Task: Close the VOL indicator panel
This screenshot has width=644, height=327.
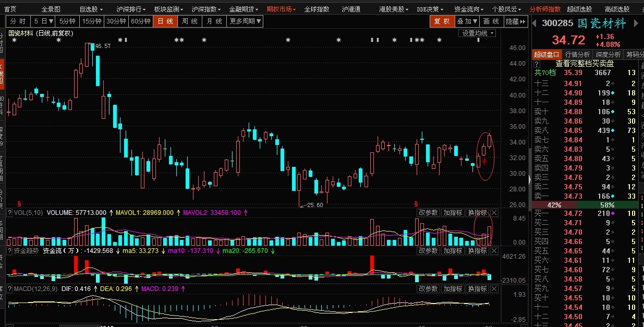Action: (494, 213)
